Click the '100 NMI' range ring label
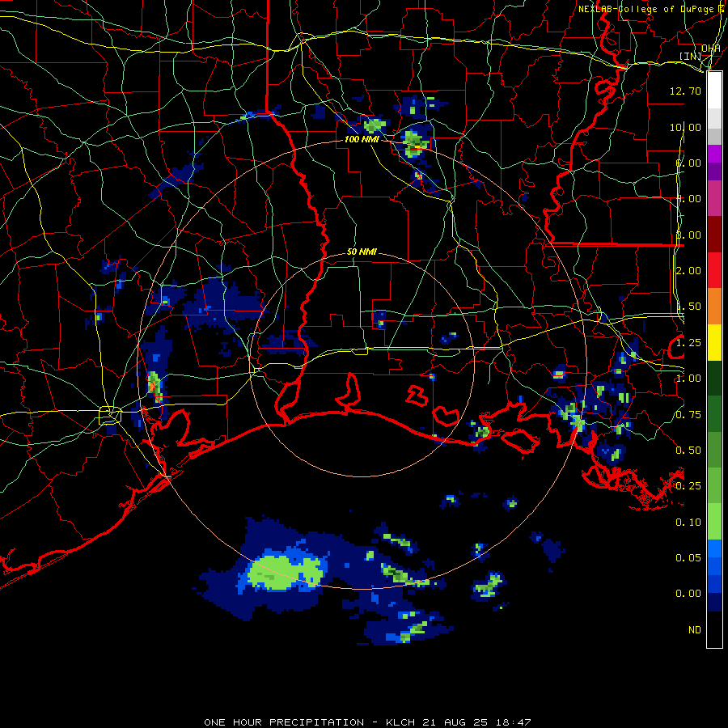The height and width of the screenshot is (728, 728). tap(362, 139)
